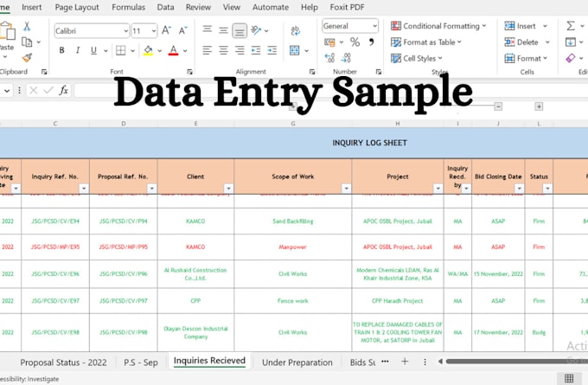Click the Fill down icon
This screenshot has height=385, width=588.
571,42
